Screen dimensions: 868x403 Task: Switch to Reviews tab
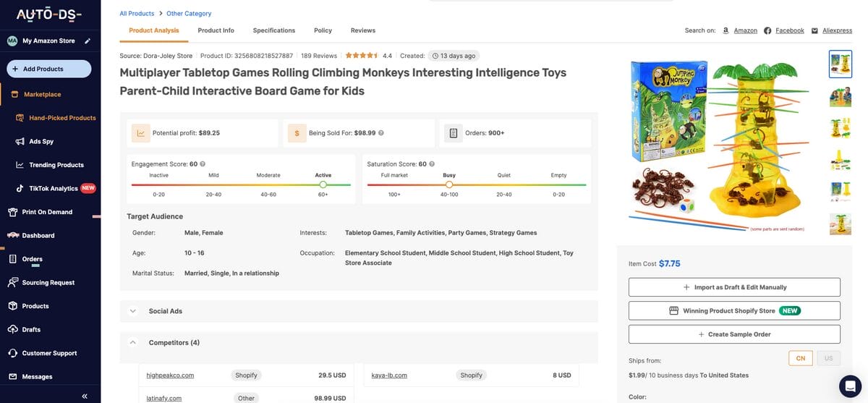pyautogui.click(x=363, y=30)
